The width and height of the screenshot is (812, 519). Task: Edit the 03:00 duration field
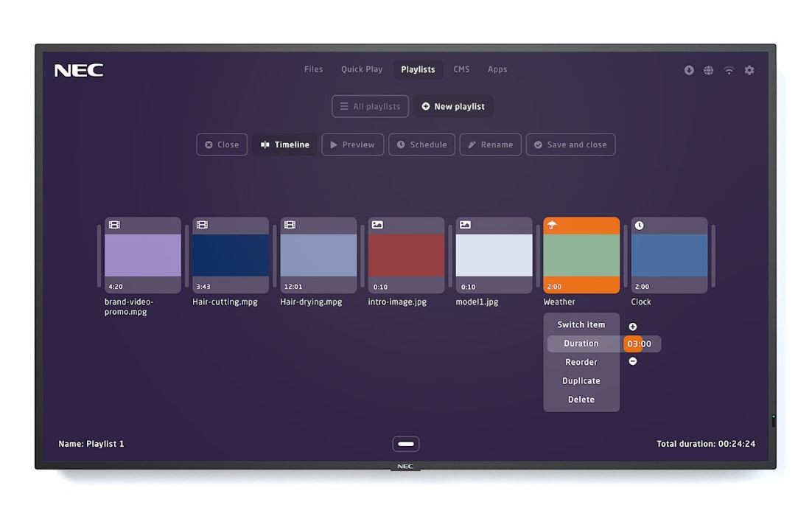pyautogui.click(x=642, y=344)
